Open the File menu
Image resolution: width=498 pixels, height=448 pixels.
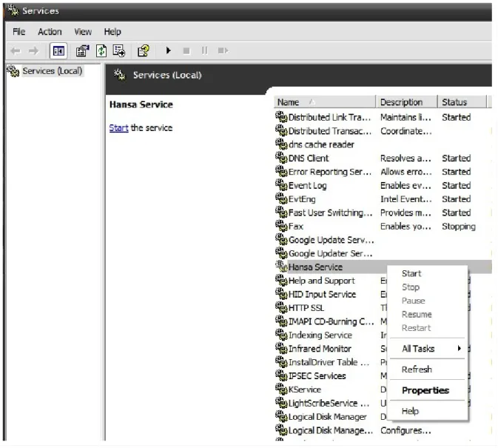coord(18,31)
